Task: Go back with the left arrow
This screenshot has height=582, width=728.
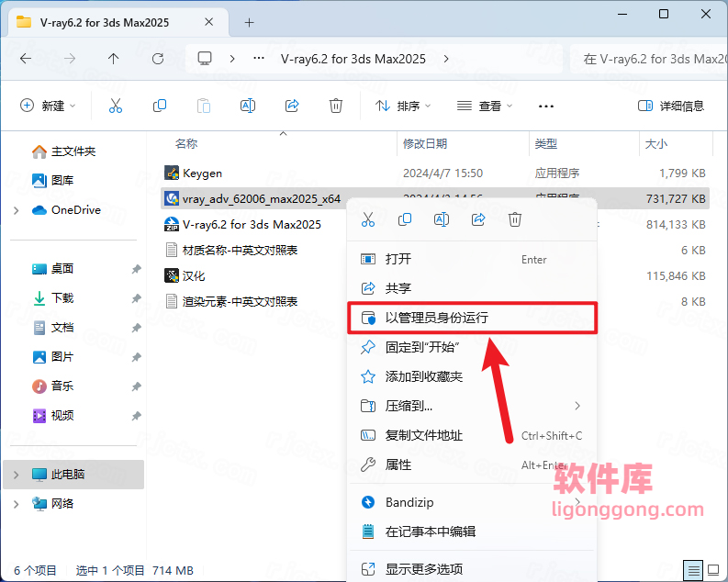Action: click(26, 59)
